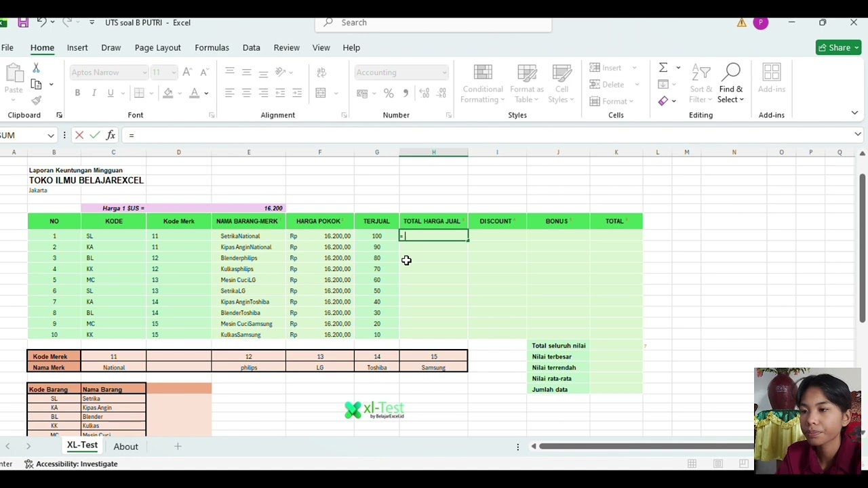The width and height of the screenshot is (868, 488).
Task: Toggle Italic formatting
Action: (x=94, y=93)
